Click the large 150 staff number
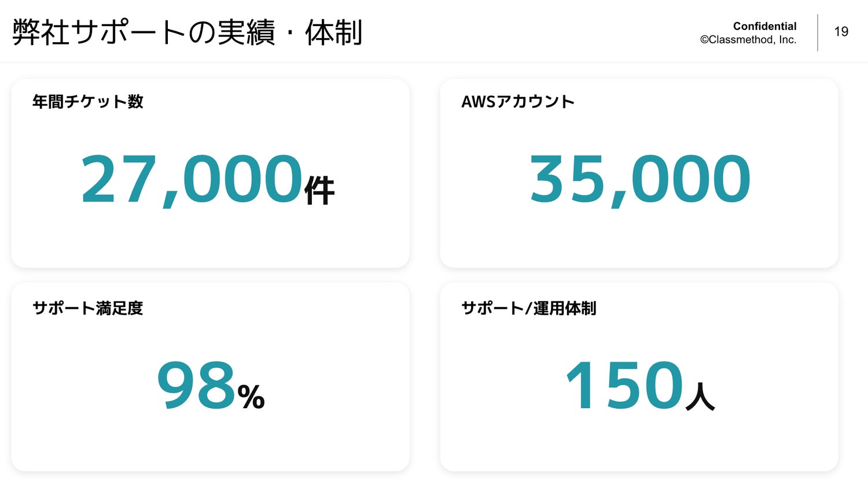 pyautogui.click(x=624, y=386)
